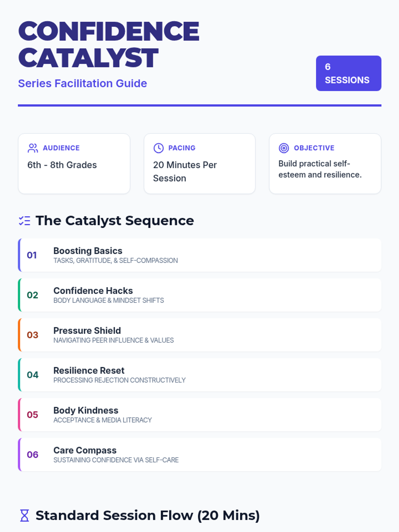Select the Confidence Hacks session

click(199, 295)
